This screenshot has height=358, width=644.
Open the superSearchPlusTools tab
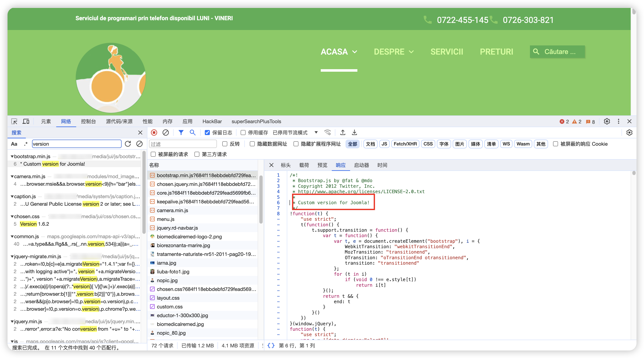[256, 121]
